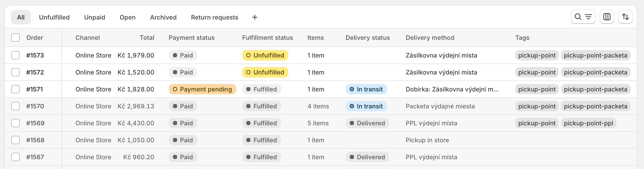Click pickup-point-ppl tag on order #1569
The height and width of the screenshot is (169, 644).
[x=588, y=123]
